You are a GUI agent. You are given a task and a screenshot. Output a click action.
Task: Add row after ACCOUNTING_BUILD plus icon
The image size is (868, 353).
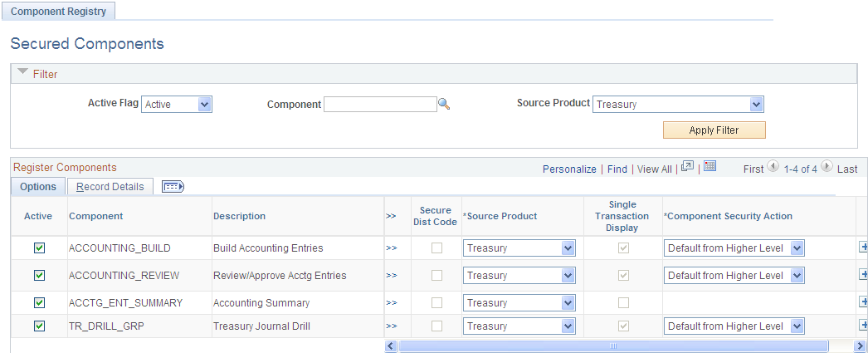(863, 248)
